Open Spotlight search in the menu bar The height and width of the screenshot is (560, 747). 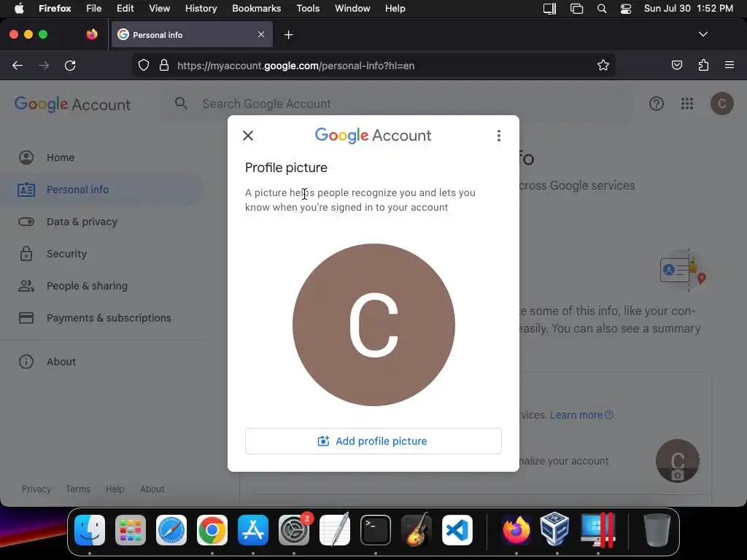coord(602,9)
